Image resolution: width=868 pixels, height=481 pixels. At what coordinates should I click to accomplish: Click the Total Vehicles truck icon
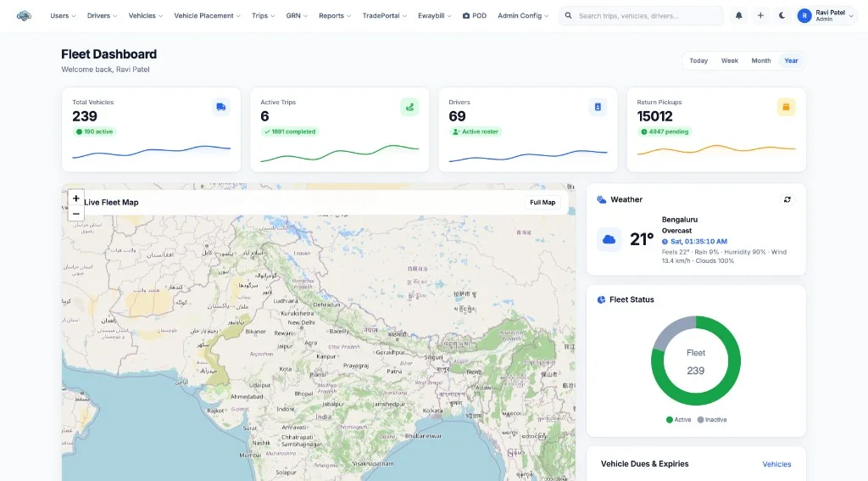point(221,107)
